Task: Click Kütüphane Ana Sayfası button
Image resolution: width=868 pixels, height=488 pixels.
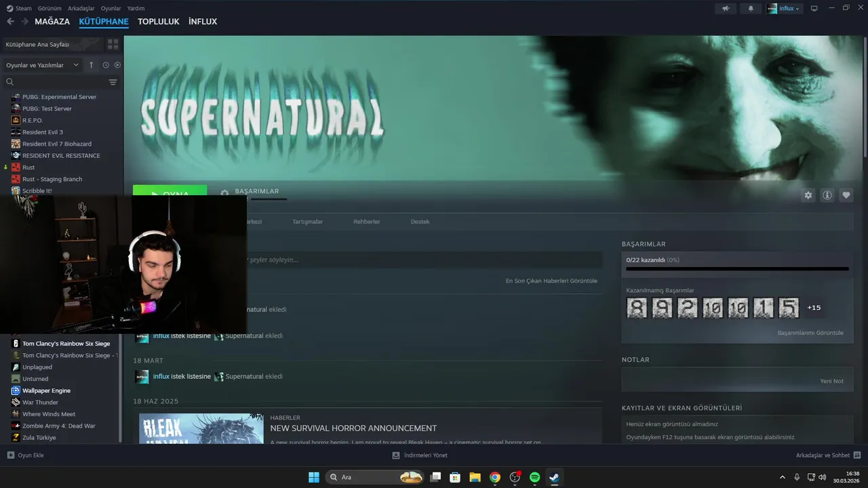Action: [x=53, y=44]
